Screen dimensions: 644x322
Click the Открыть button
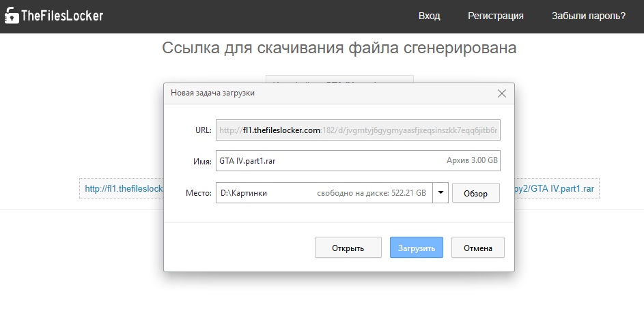348,248
